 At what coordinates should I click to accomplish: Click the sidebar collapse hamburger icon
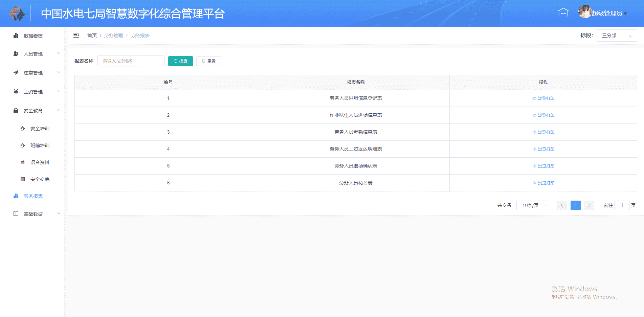(x=76, y=35)
